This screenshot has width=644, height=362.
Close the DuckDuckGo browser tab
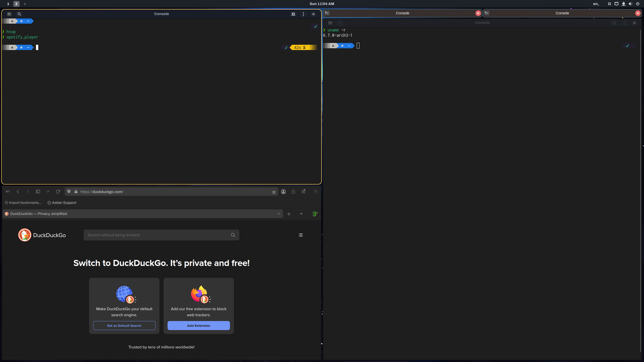click(x=279, y=214)
